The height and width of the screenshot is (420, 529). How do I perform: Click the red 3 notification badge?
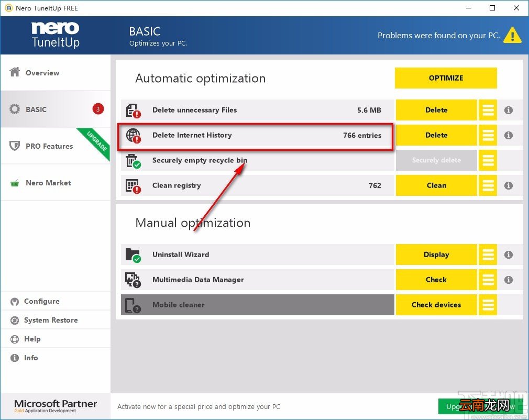coord(98,109)
